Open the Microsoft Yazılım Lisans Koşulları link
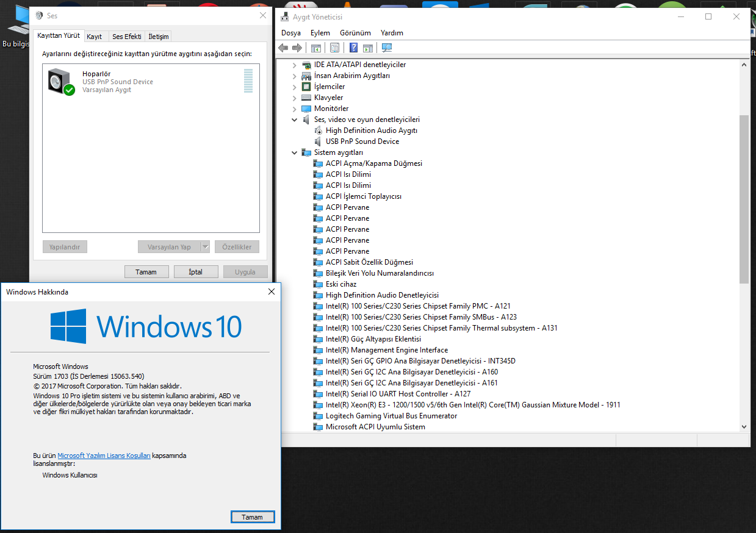The image size is (756, 533). (x=104, y=456)
